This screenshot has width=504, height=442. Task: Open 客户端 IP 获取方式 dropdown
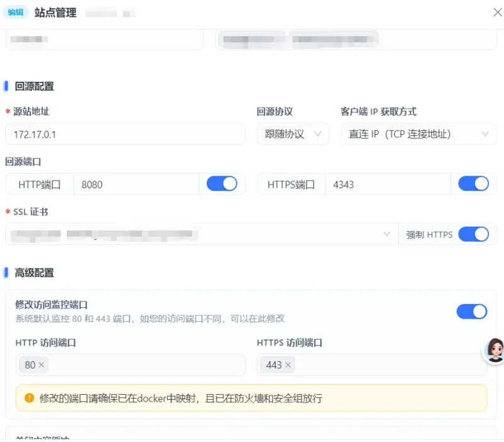click(x=419, y=133)
